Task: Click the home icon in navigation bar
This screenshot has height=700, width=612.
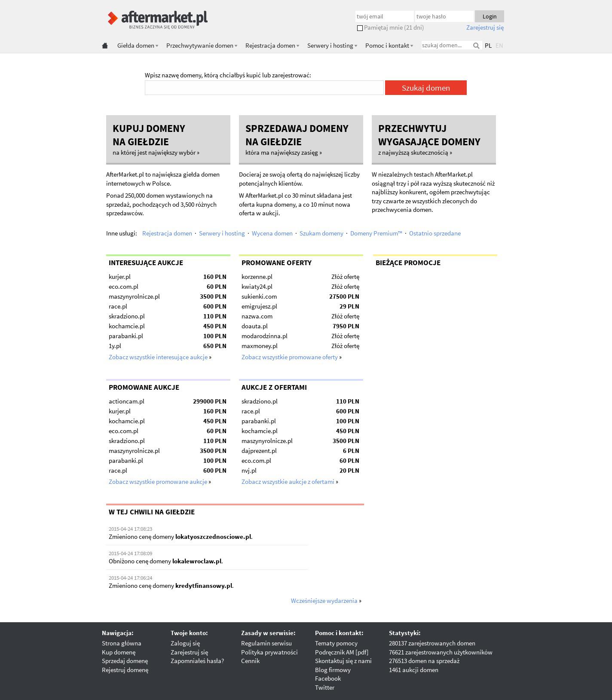Action: 105,46
